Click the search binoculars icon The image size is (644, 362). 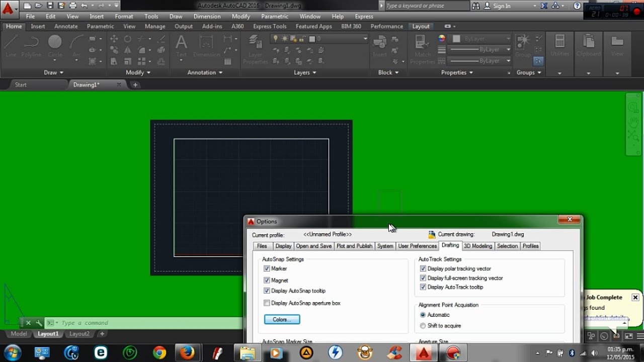point(476,6)
